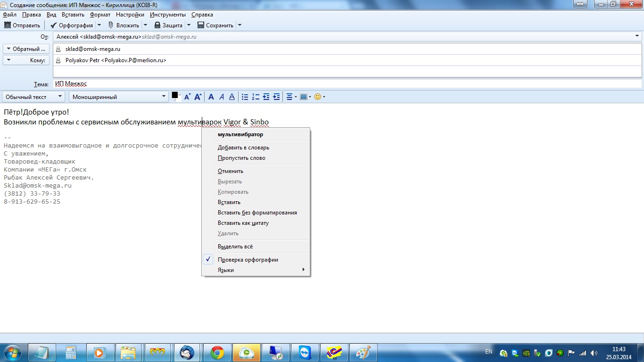The image size is (644, 362).
Task: Increase the text indent
Action: click(x=277, y=97)
